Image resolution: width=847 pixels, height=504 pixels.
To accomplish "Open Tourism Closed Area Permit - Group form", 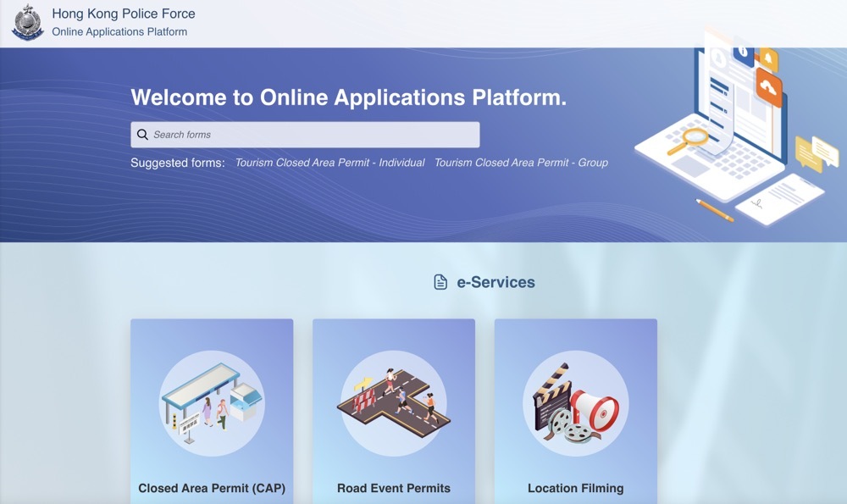I will (x=521, y=163).
